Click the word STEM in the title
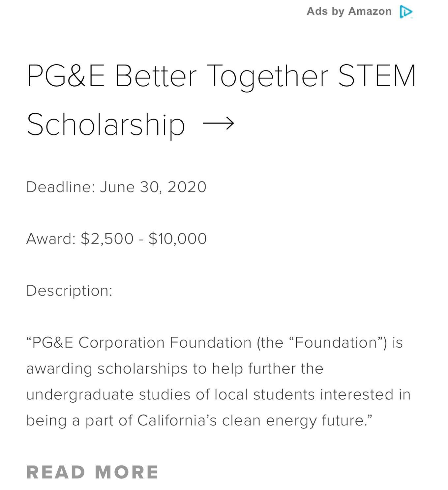This screenshot has height=490, width=448. coord(377,76)
